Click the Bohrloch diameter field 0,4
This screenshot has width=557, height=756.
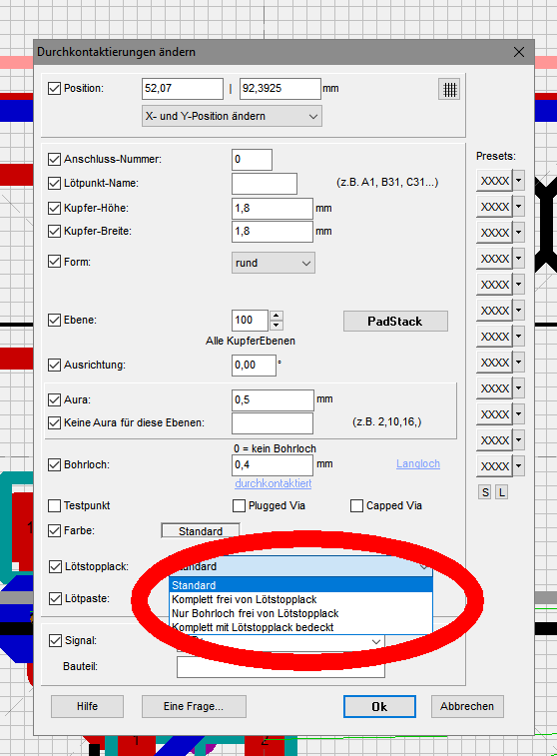point(273,465)
